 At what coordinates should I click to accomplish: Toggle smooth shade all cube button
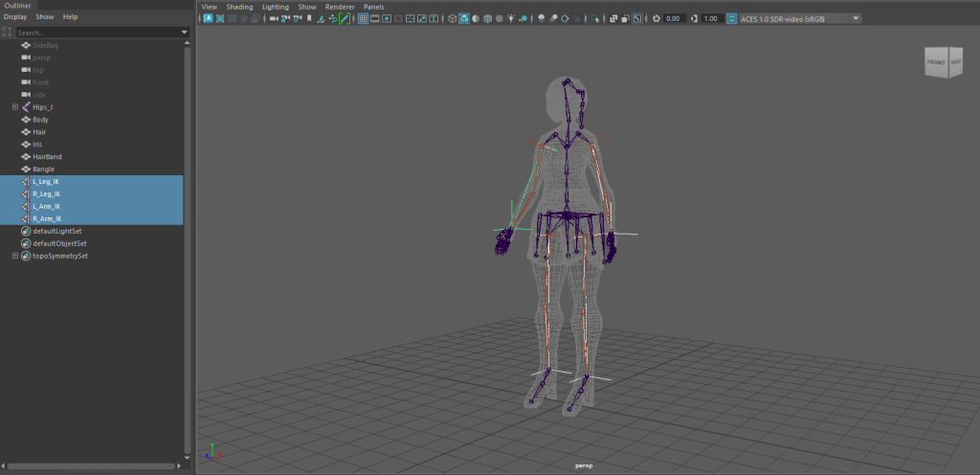[x=463, y=18]
